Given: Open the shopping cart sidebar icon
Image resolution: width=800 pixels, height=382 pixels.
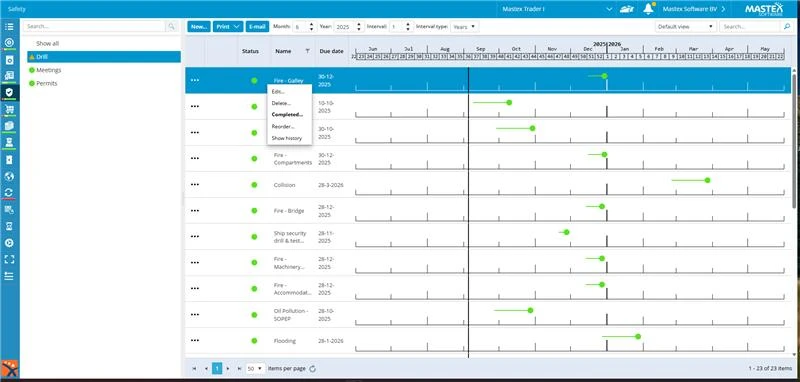Looking at the screenshot, I should click(x=9, y=109).
